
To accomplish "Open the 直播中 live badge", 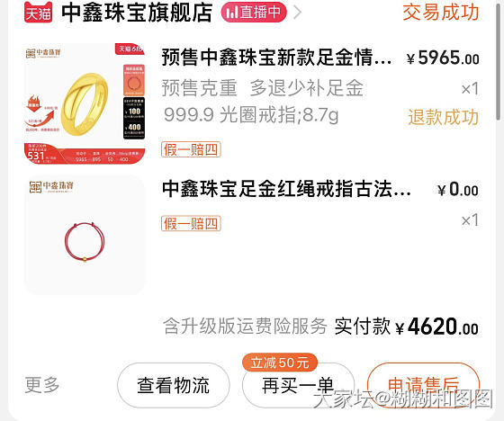I will tap(254, 13).
